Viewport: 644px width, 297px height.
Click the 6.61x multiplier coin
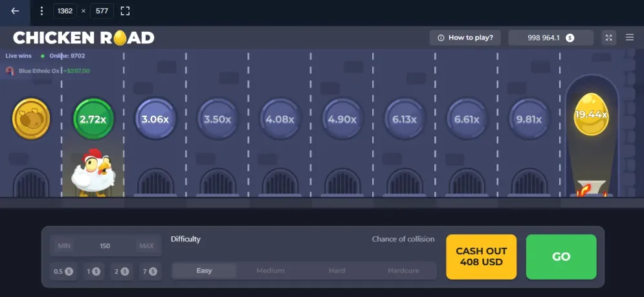click(467, 119)
